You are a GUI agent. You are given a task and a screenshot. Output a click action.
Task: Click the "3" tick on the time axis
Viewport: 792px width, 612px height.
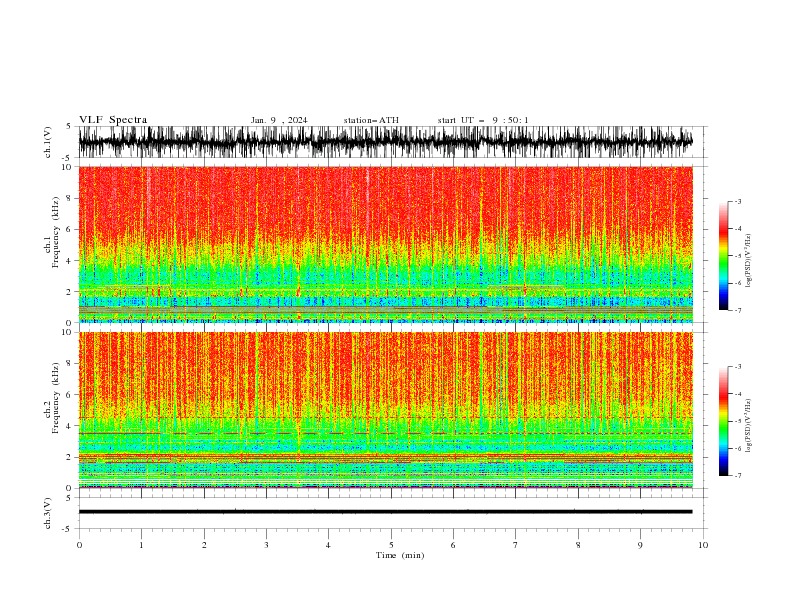point(266,545)
